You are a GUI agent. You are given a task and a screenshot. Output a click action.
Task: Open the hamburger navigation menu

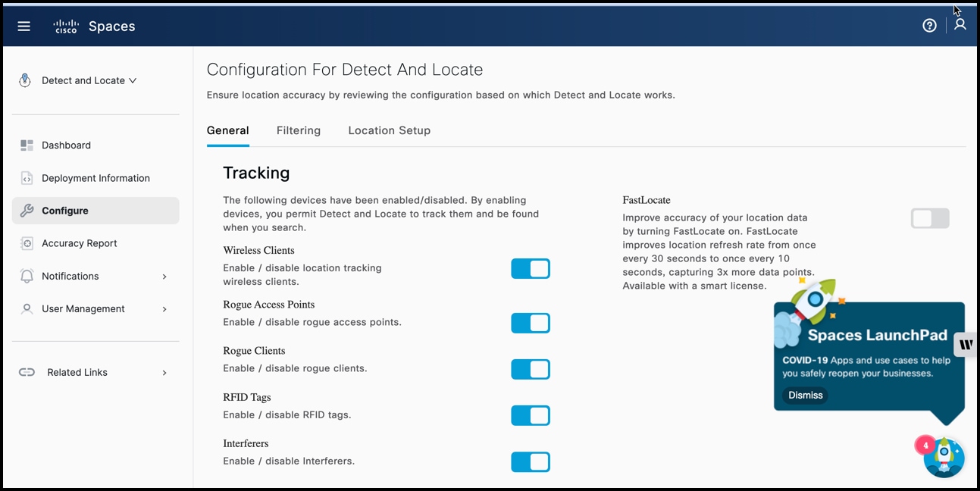(x=24, y=26)
